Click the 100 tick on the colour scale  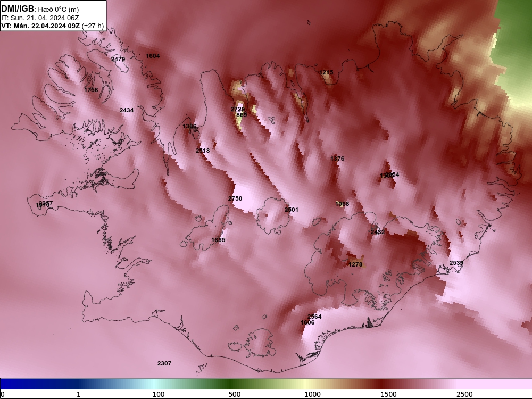[x=159, y=394]
